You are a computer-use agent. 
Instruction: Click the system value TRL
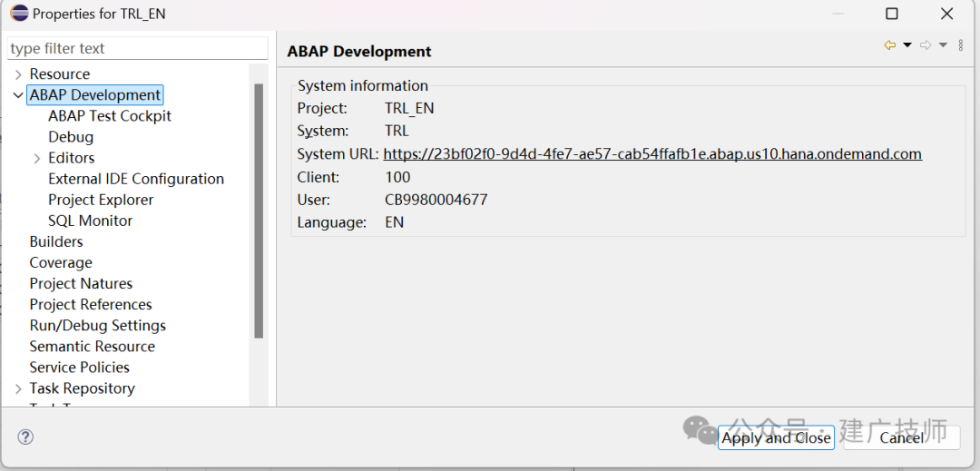pyautogui.click(x=397, y=132)
